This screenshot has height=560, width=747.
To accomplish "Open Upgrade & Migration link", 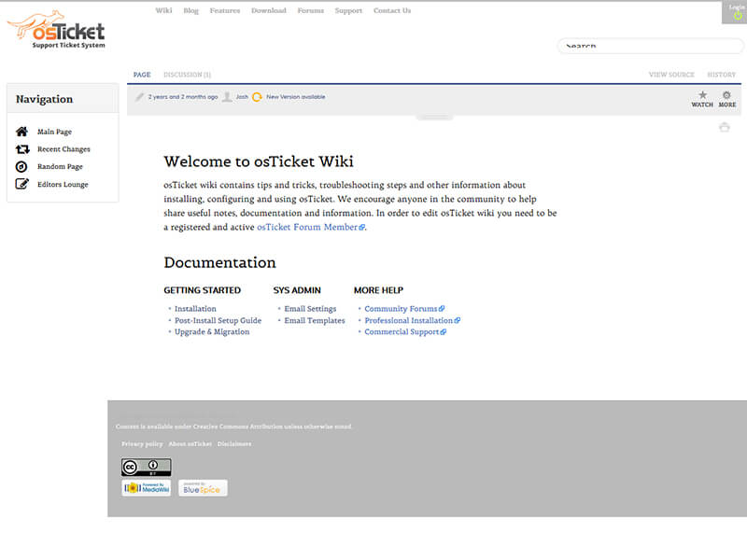I will [x=212, y=332].
